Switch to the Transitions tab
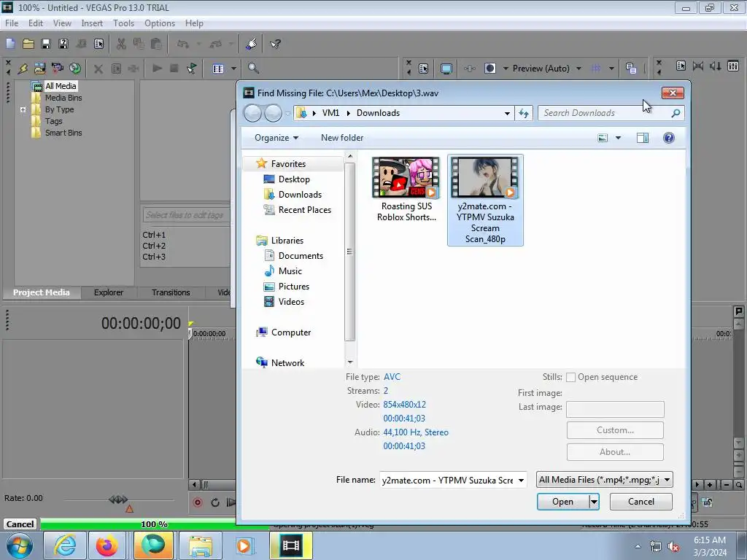The image size is (747, 560). point(171,292)
